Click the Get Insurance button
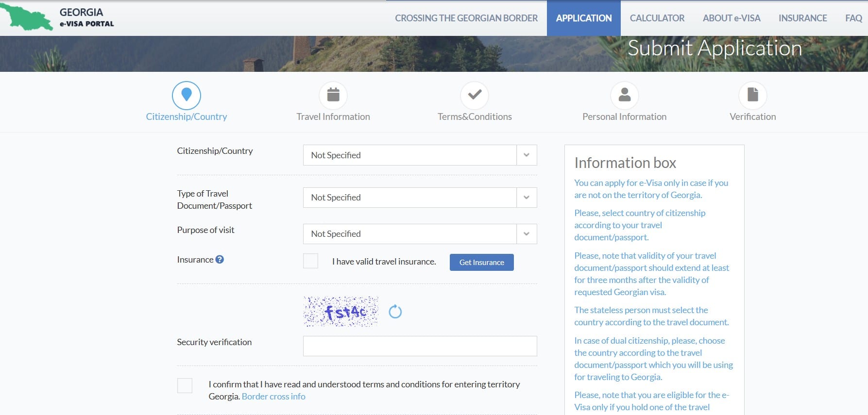The height and width of the screenshot is (415, 868). [482, 262]
